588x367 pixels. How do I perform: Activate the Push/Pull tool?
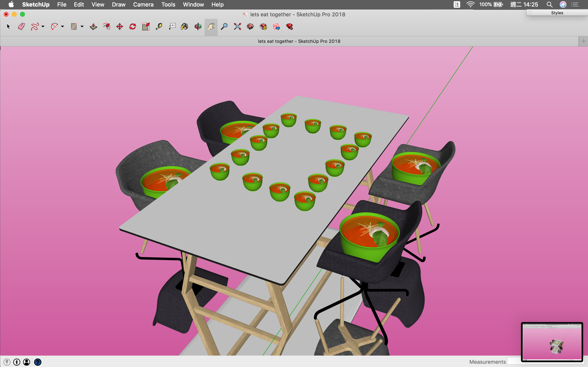[x=93, y=27]
